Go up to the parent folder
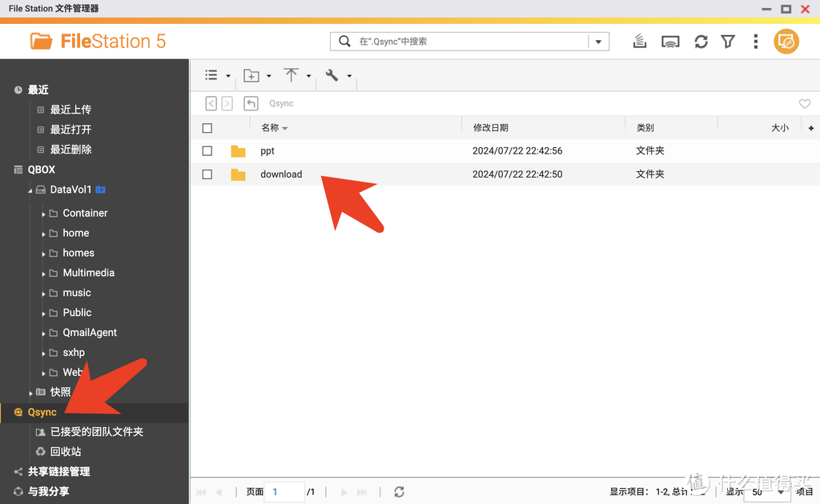820x504 pixels. (251, 103)
